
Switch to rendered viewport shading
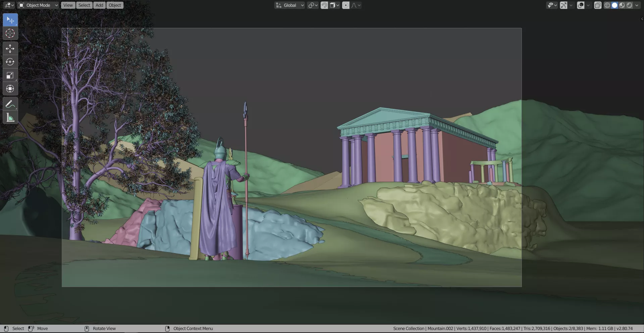click(629, 5)
